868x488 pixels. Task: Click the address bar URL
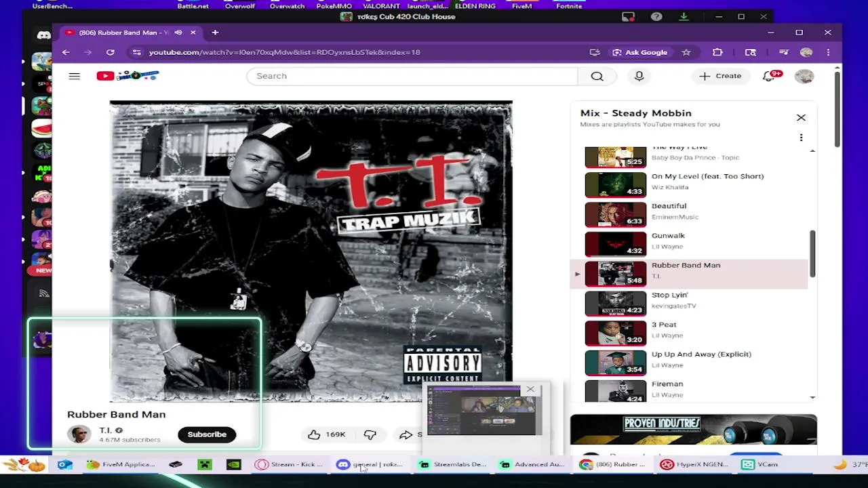point(285,52)
